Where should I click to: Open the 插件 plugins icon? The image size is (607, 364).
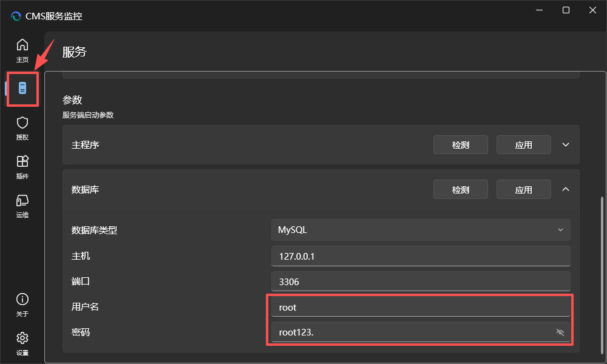pos(22,166)
